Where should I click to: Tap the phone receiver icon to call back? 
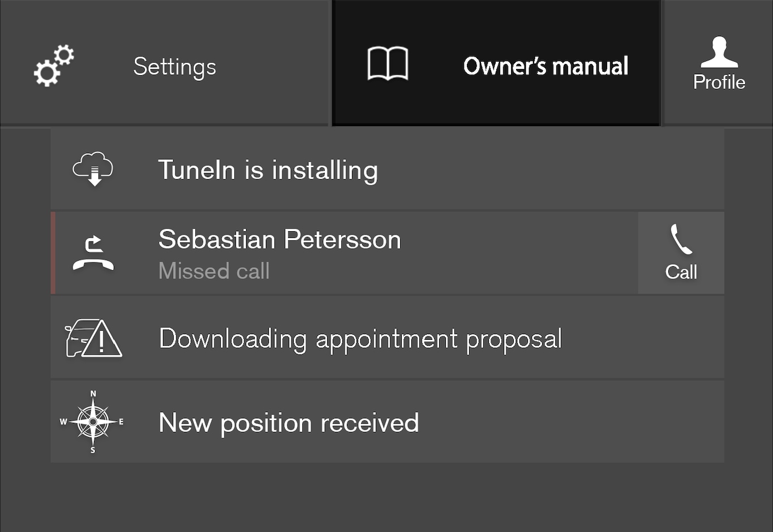tap(681, 240)
